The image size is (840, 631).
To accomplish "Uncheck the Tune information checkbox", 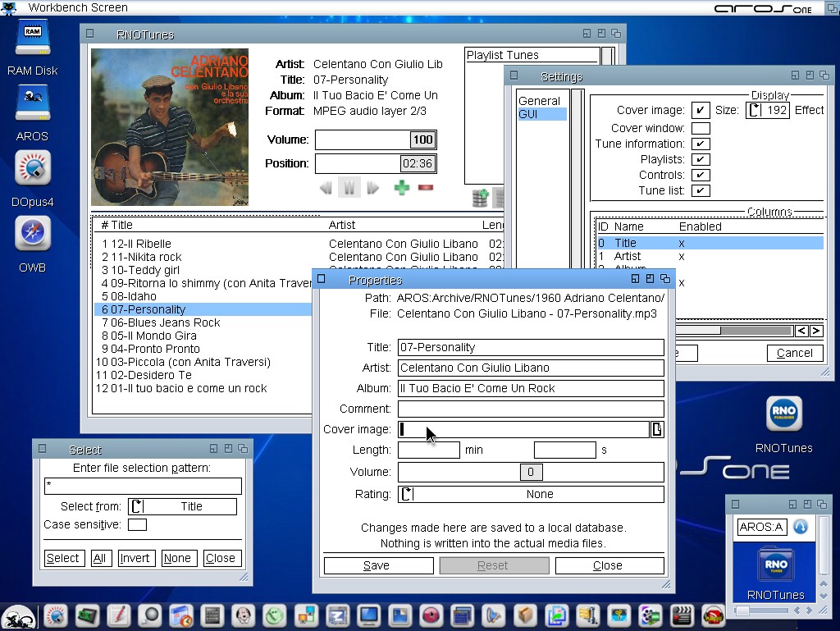I will tap(700, 144).
